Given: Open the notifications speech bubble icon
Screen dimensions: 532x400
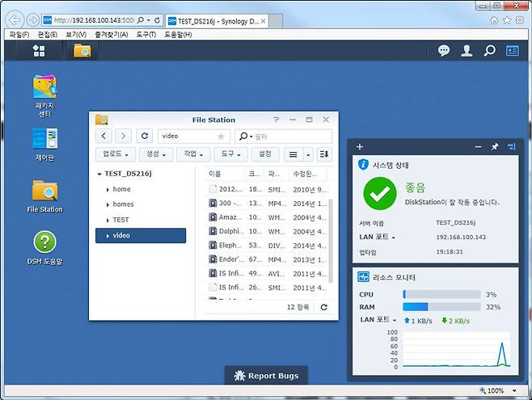Looking at the screenshot, I should [x=444, y=51].
